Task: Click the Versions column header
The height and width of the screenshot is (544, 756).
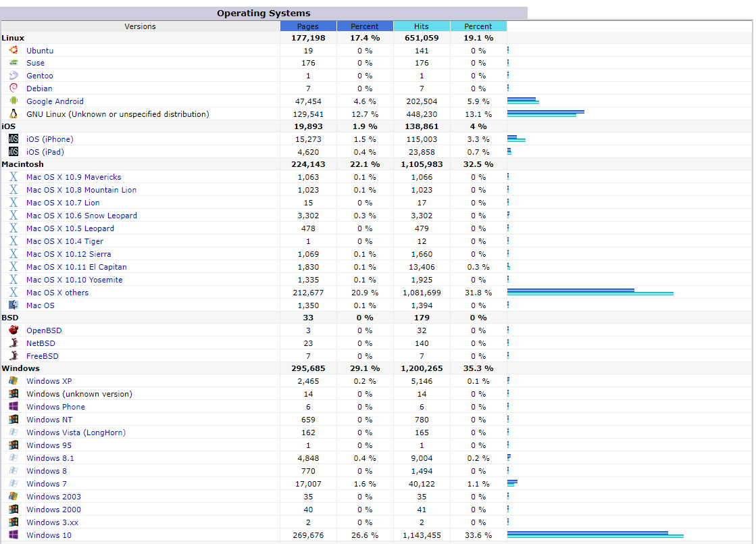Action: (141, 26)
